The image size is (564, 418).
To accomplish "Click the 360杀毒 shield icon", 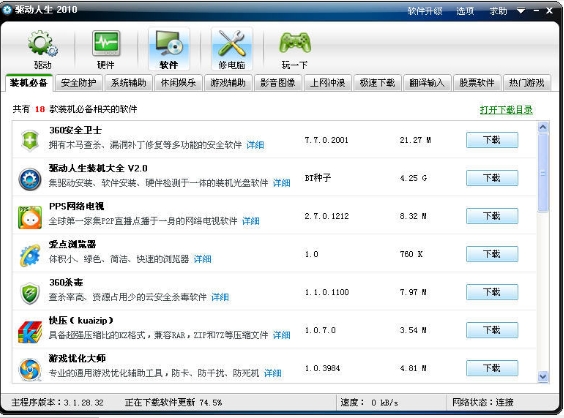I will (x=30, y=293).
